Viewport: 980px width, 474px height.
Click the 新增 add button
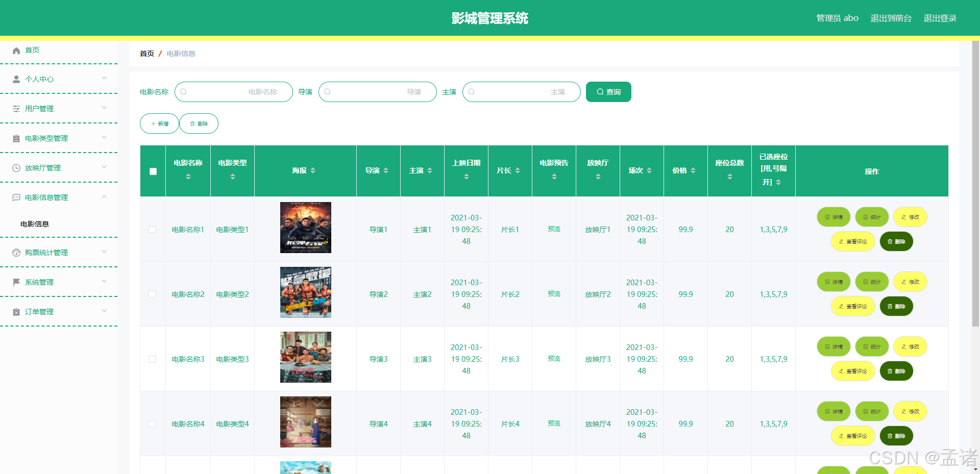159,123
